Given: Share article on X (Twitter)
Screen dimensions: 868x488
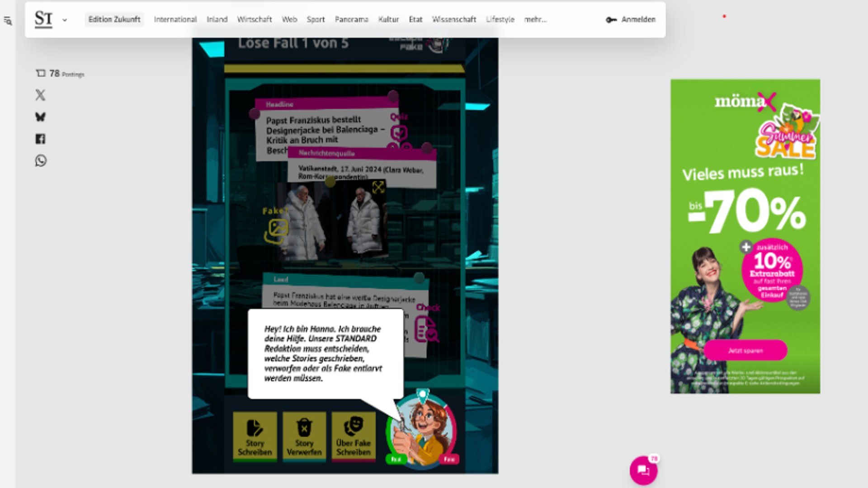Looking at the screenshot, I should [x=40, y=95].
